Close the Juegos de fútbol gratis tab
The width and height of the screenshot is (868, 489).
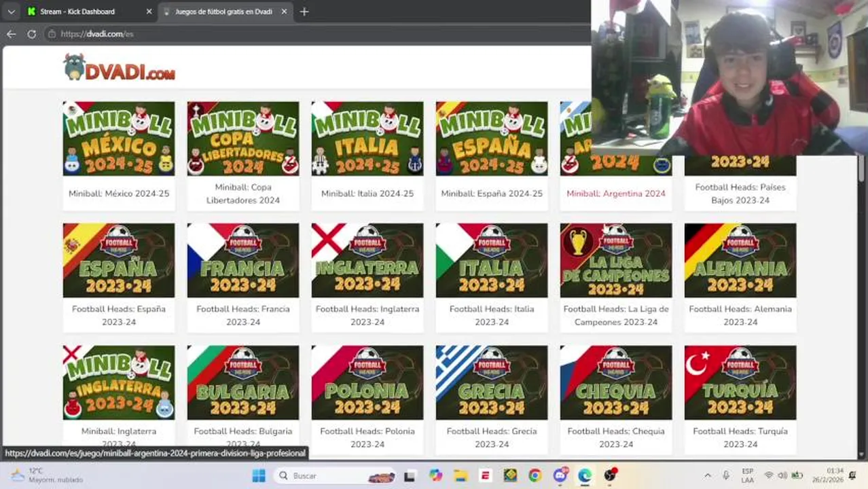point(284,12)
